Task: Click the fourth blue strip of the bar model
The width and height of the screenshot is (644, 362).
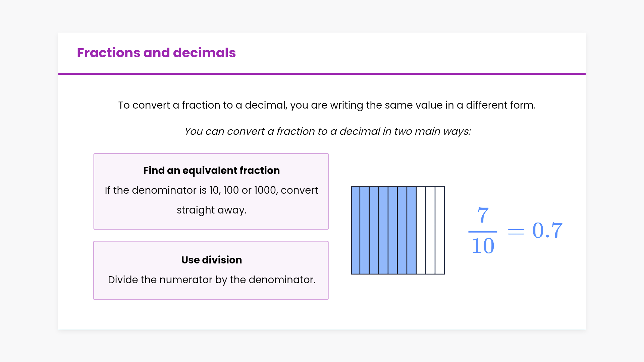Action: point(383,230)
